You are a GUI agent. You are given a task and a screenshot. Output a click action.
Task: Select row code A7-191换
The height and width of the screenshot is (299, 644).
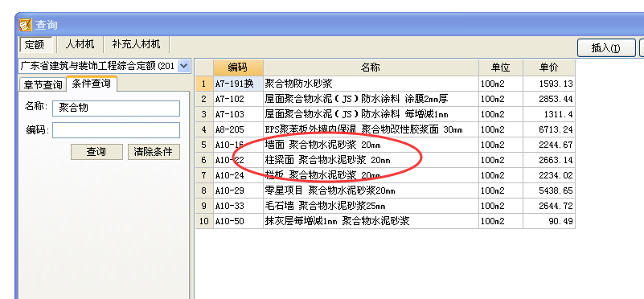click(x=238, y=84)
